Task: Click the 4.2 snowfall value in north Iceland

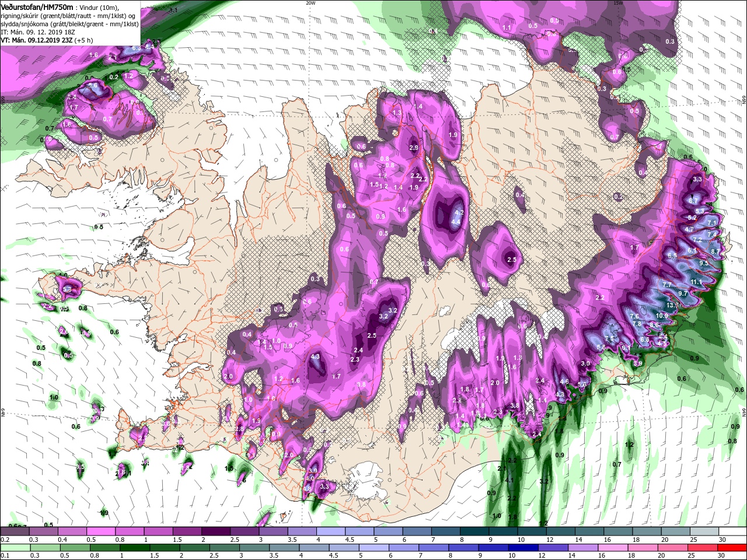Action: click(x=459, y=213)
